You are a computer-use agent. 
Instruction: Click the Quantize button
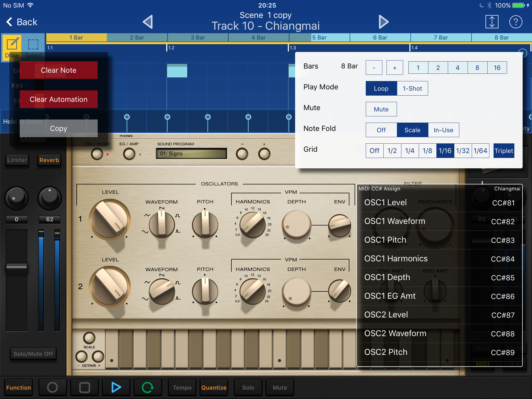click(214, 387)
